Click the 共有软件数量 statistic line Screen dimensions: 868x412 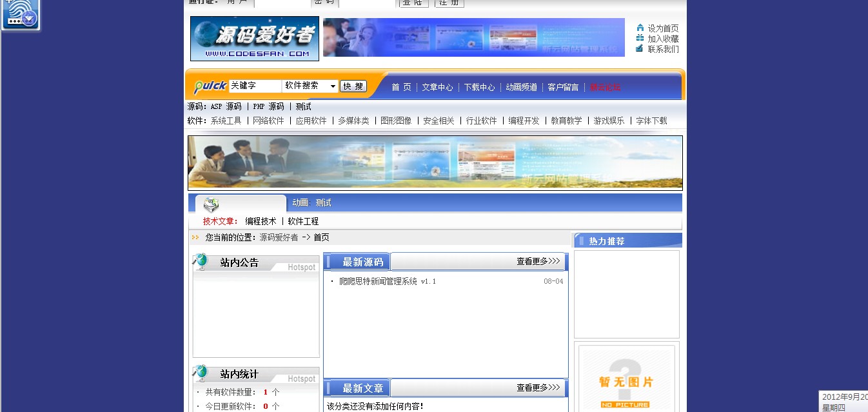click(238, 392)
